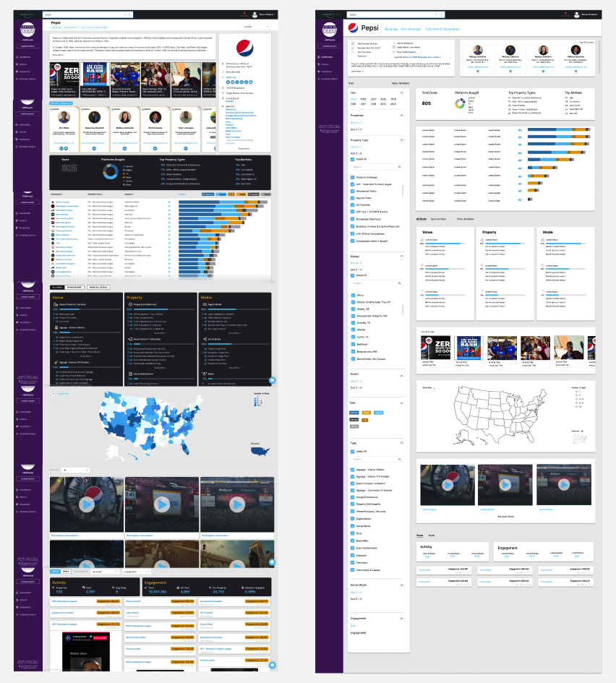Select Show all details in right mockup
Viewport: 616px width, 683px height.
(x=466, y=219)
